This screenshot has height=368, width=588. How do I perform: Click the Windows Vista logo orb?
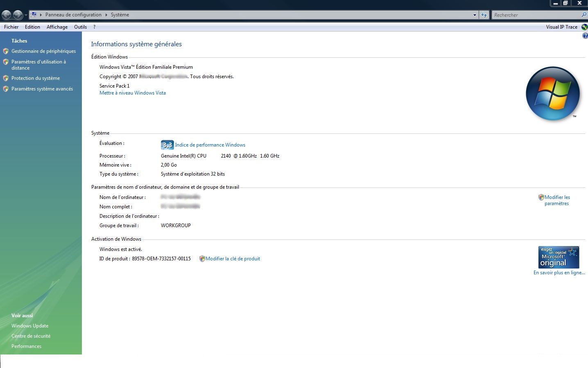coord(553,94)
